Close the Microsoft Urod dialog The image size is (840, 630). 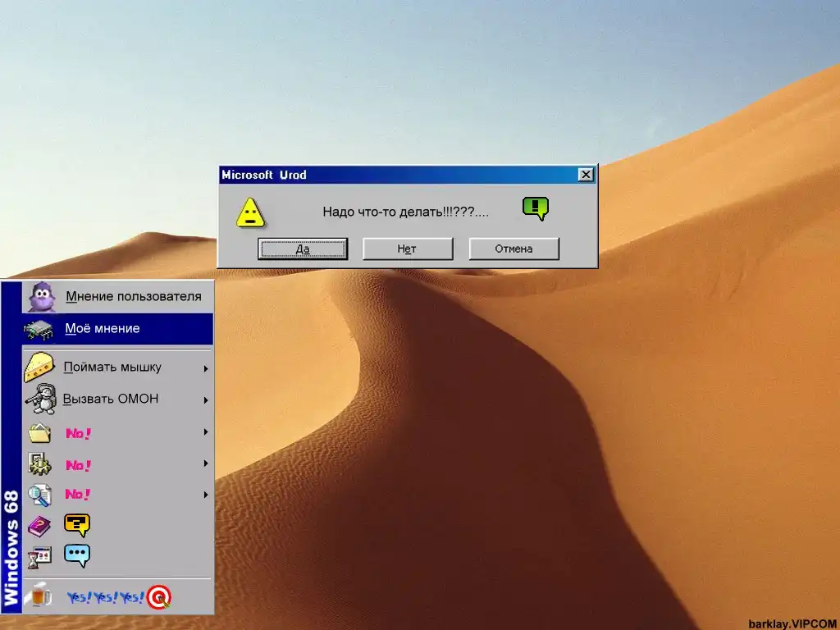pos(585,175)
